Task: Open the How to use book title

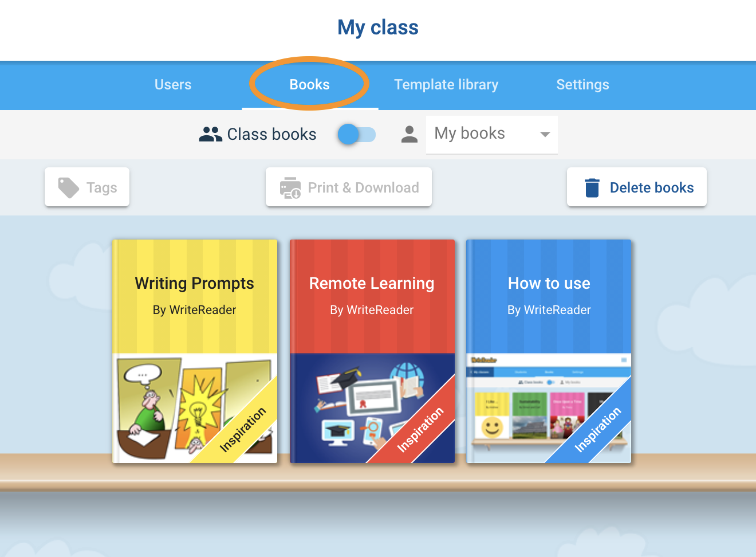Action: (549, 283)
